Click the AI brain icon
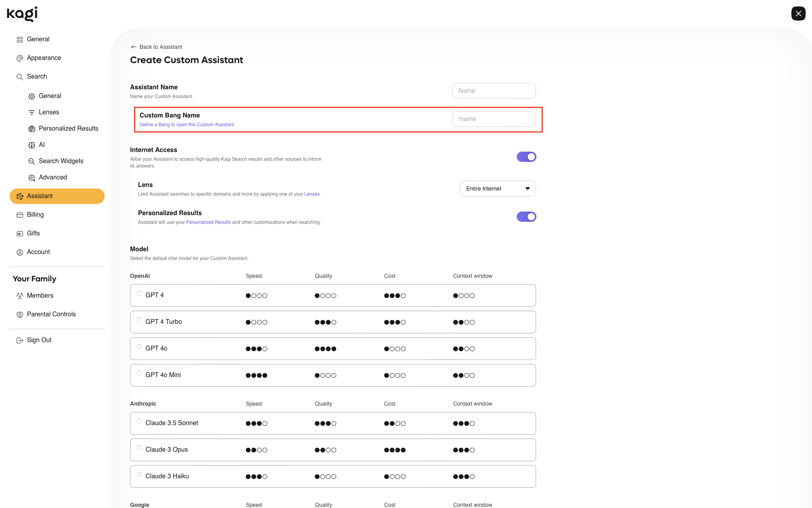This screenshot has height=508, width=812. click(32, 145)
